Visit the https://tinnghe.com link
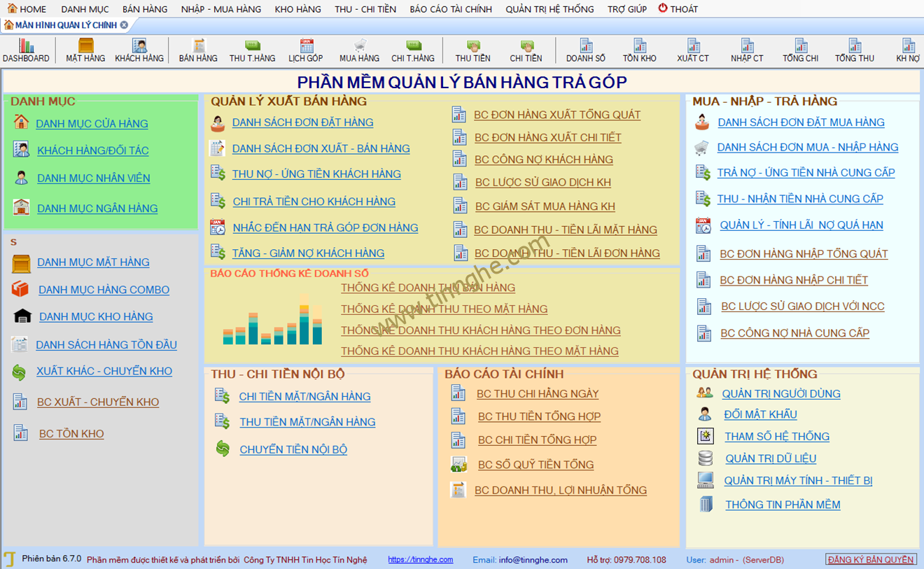This screenshot has height=569, width=924. pyautogui.click(x=421, y=559)
